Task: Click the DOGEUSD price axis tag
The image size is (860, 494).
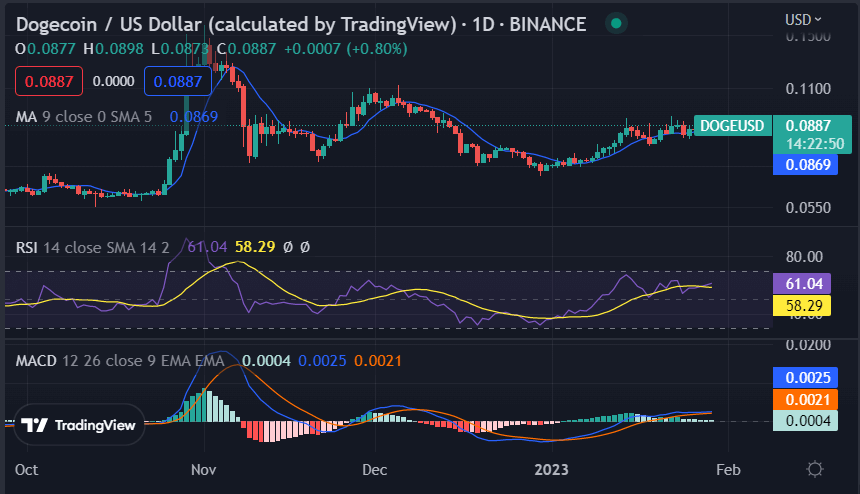Action: point(732,126)
